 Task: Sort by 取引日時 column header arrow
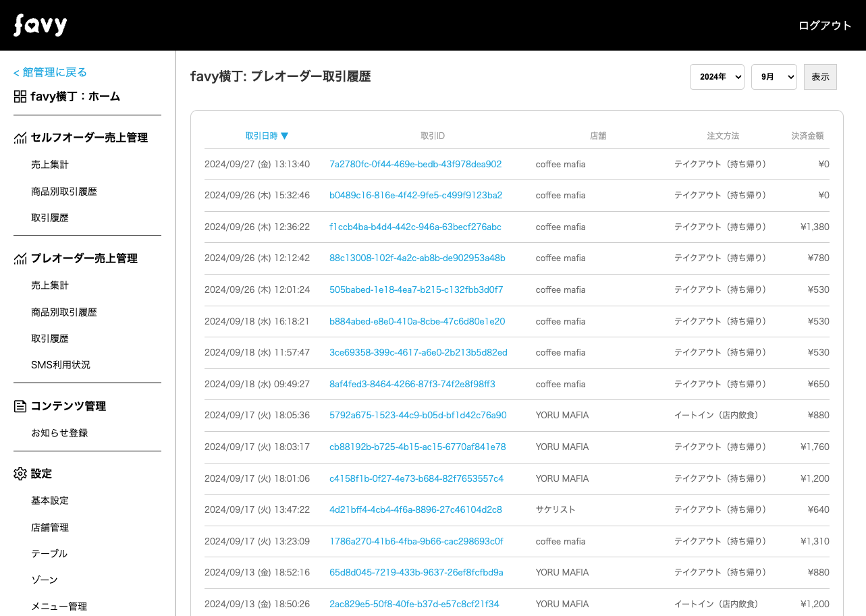point(284,136)
